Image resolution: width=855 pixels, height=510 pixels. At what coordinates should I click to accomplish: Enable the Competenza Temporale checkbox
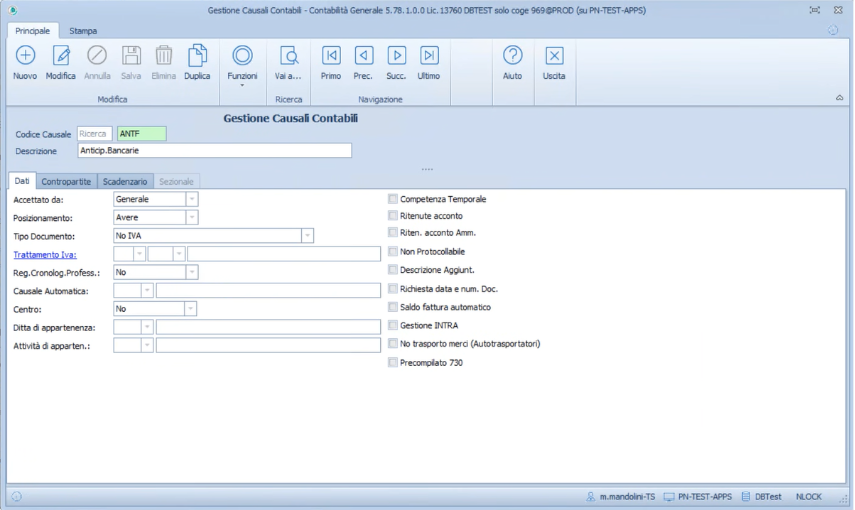393,199
